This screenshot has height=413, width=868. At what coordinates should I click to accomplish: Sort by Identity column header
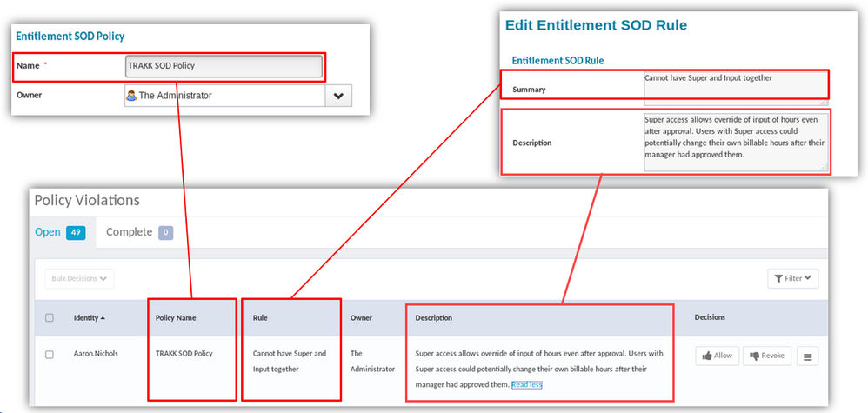[89, 318]
